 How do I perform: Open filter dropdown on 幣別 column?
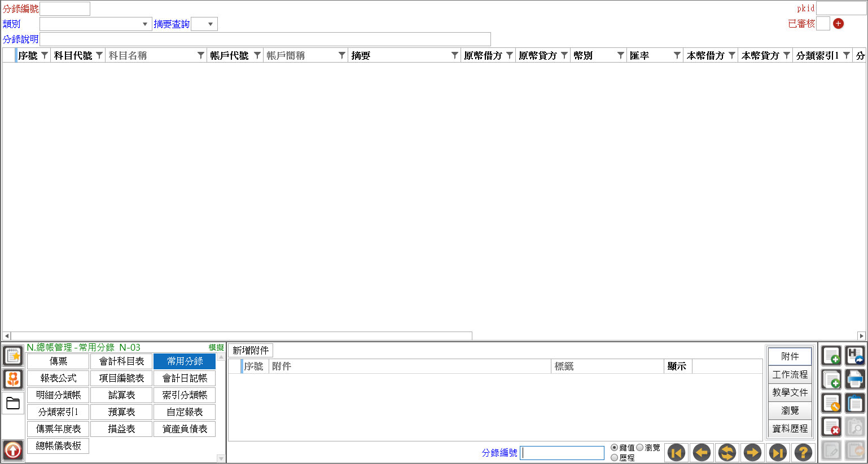[621, 55]
